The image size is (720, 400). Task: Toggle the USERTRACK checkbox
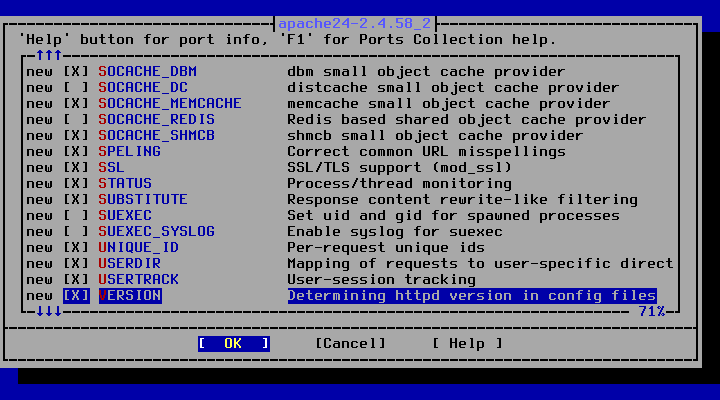(x=76, y=280)
